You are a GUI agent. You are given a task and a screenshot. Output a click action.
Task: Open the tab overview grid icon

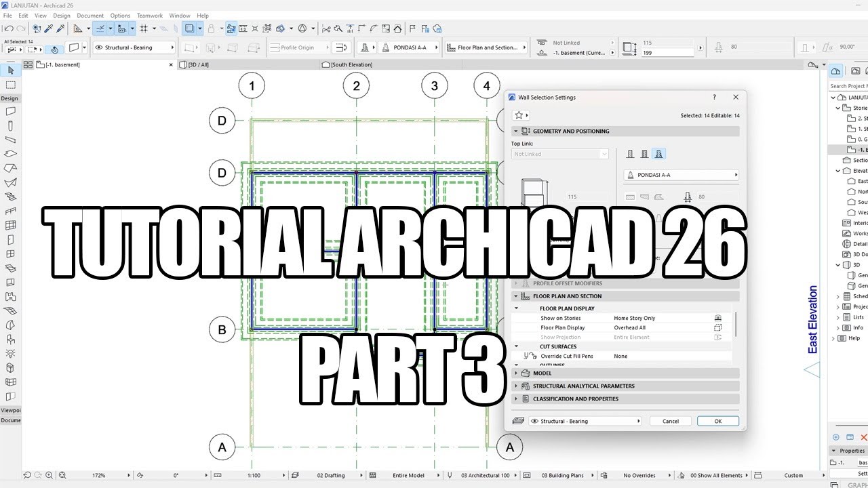[28, 64]
